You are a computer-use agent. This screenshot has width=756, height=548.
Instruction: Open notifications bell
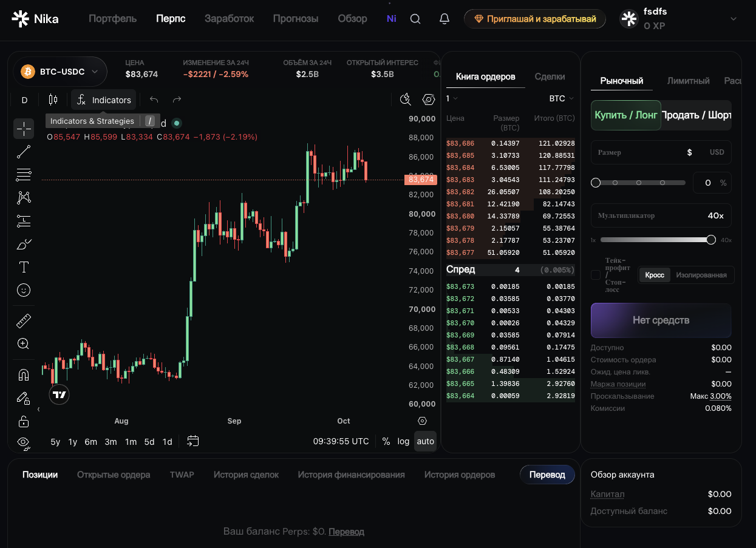444,19
